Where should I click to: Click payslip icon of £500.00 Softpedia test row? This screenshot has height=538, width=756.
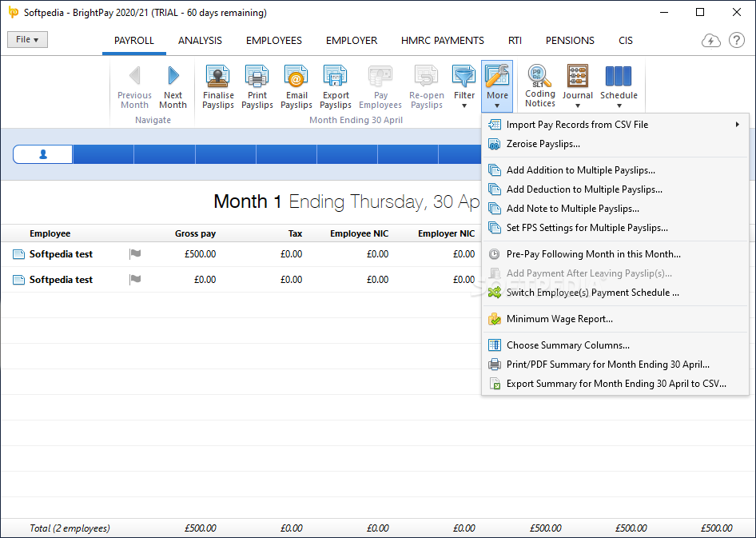coord(18,254)
